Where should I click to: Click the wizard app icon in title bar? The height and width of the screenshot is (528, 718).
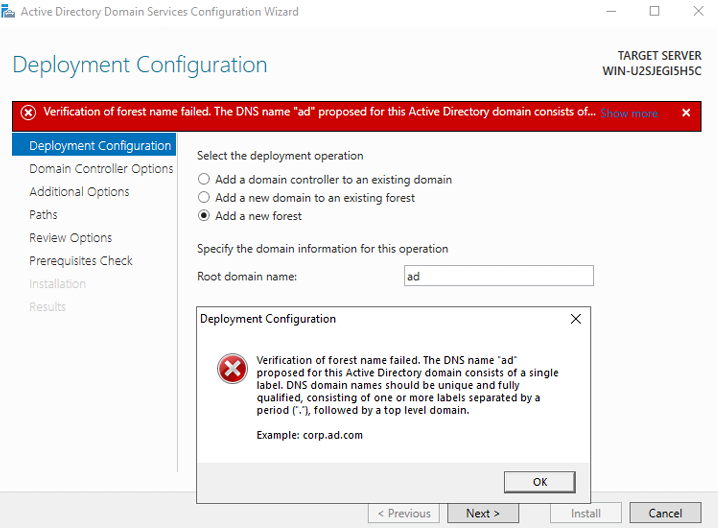pyautogui.click(x=8, y=11)
